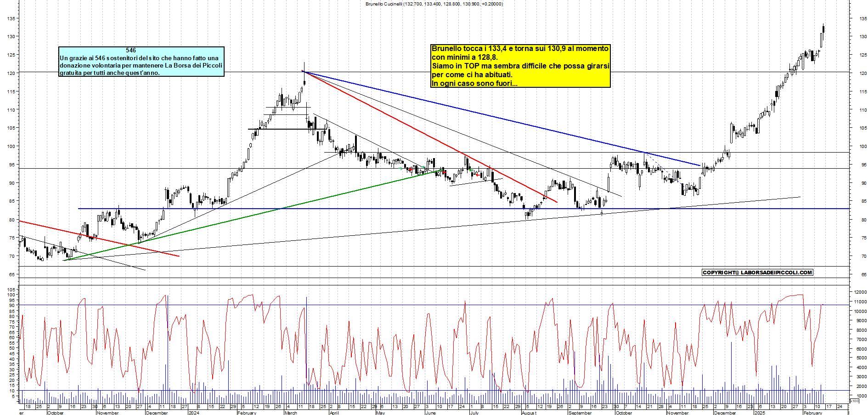Click the cyan note thanking 546 sostenitori
The height and width of the screenshot is (415, 868).
point(141,62)
